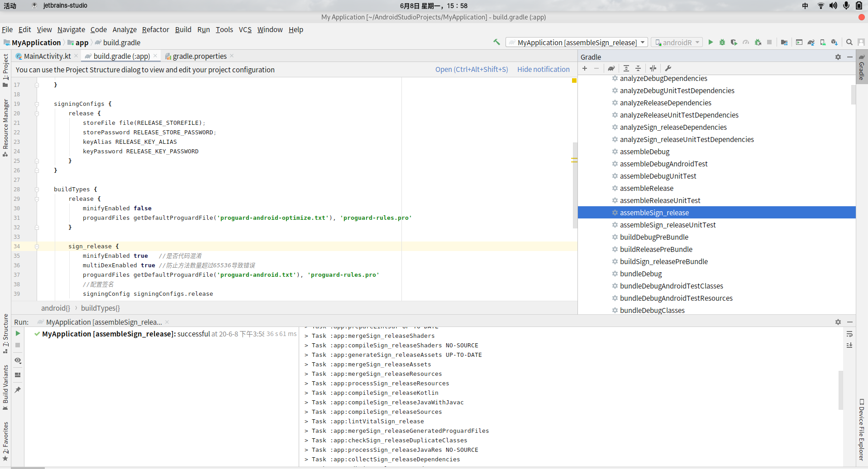This screenshot has height=469, width=868.
Task: Toggle soft-wrap in the Run console
Action: [x=849, y=334]
